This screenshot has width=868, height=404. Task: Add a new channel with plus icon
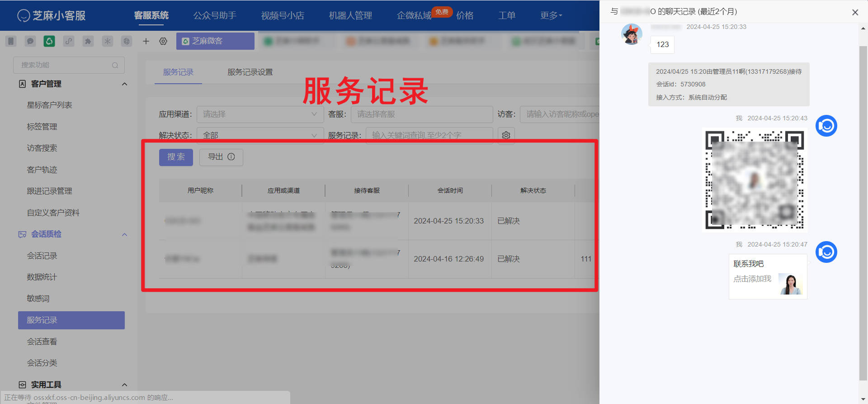pyautogui.click(x=146, y=41)
